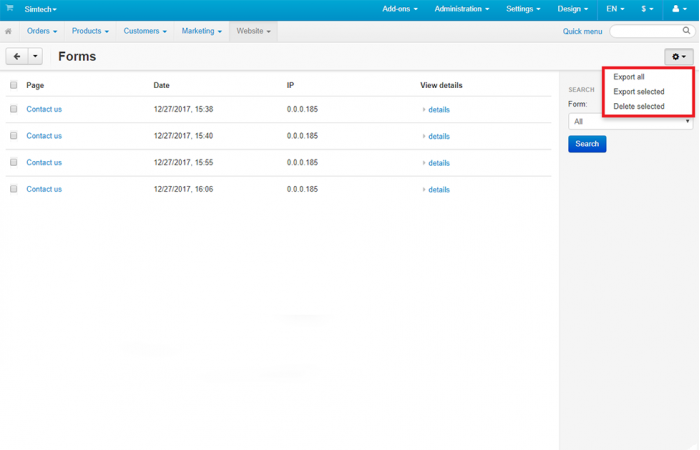Check the Contact us row dated 15:40

(14, 135)
